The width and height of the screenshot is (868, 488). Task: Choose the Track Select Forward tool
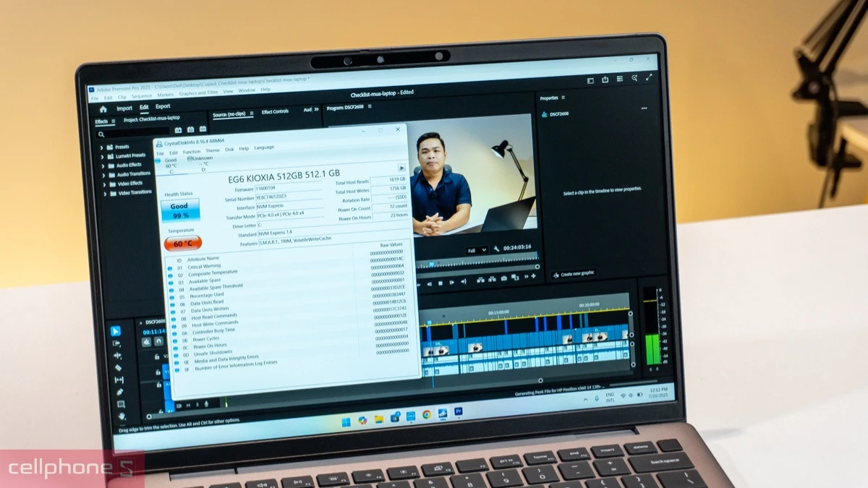(x=116, y=343)
